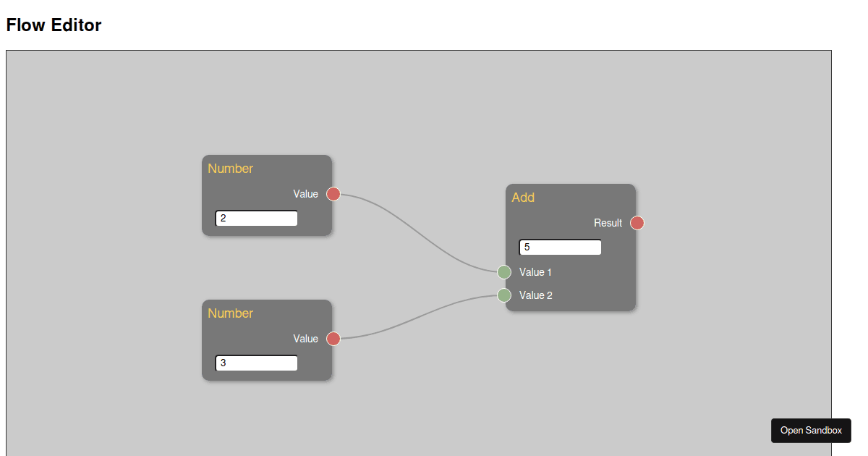Click the red Value output socket of the top Number node

click(x=333, y=194)
